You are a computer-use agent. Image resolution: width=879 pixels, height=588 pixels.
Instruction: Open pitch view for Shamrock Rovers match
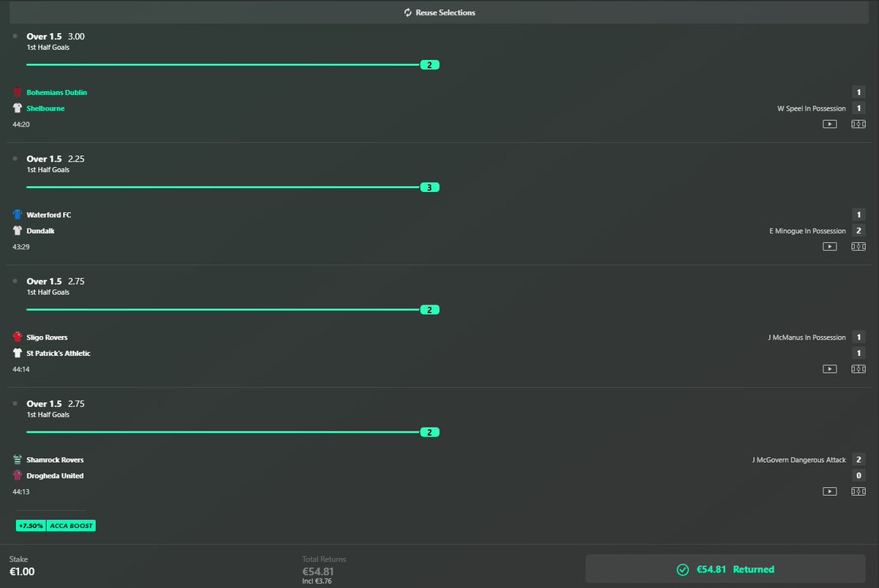click(858, 491)
